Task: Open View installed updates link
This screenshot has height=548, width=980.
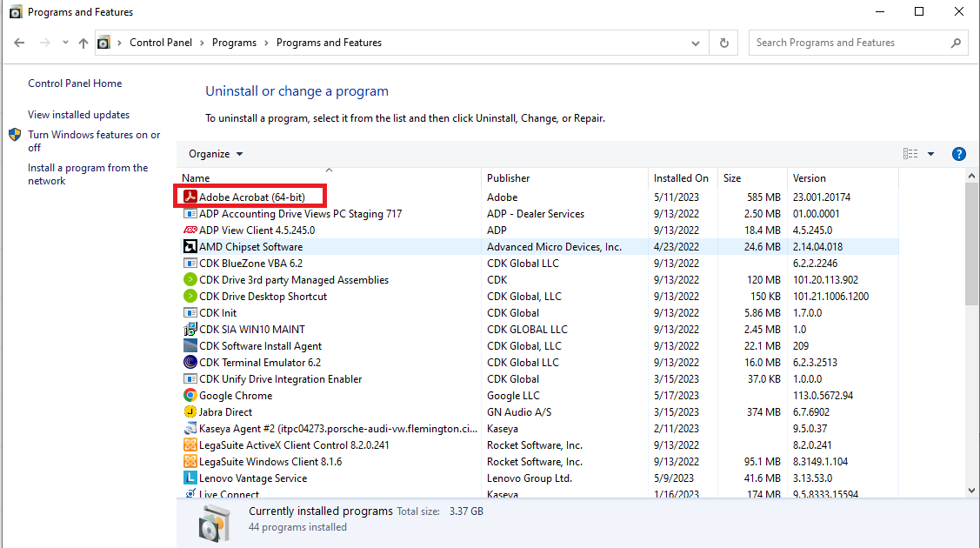Action: 79,114
